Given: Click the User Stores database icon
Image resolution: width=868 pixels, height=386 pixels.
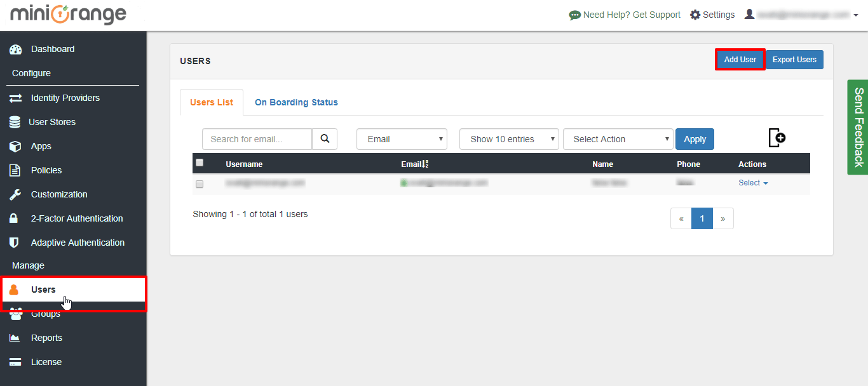Looking at the screenshot, I should tap(15, 122).
